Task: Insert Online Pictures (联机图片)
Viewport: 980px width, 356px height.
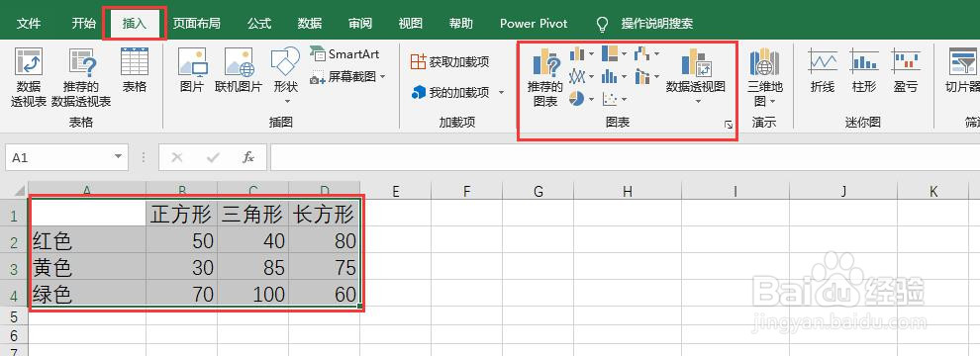Action: (x=239, y=70)
